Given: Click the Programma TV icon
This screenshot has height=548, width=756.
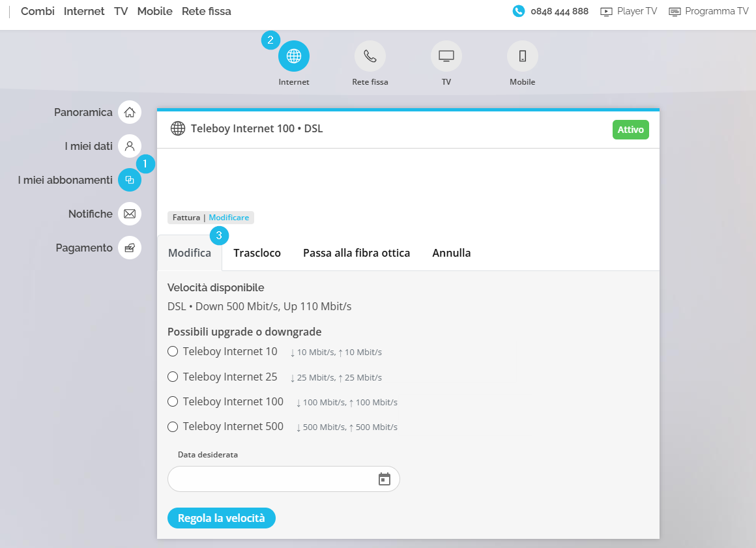Looking at the screenshot, I should (675, 12).
